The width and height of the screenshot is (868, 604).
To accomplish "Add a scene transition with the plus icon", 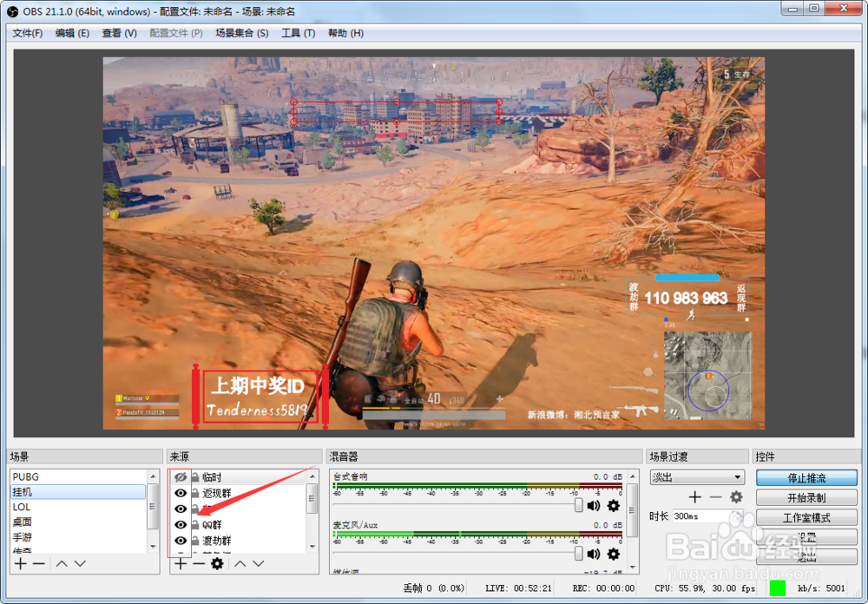I will pos(694,497).
